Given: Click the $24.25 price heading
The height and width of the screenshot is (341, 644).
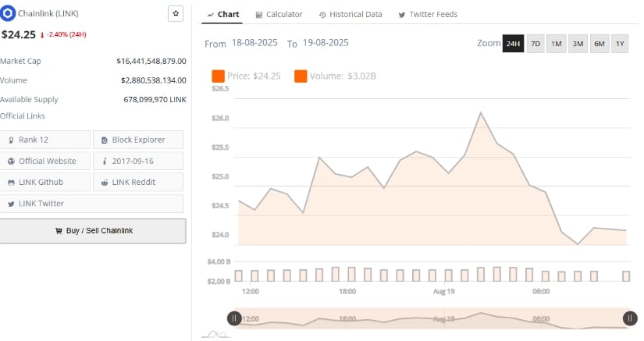Looking at the screenshot, I should 19,35.
